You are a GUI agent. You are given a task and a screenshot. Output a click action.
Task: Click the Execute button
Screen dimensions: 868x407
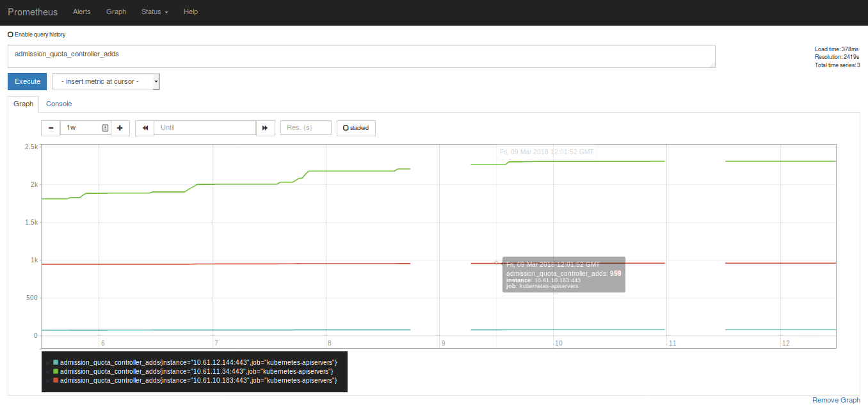[27, 81]
